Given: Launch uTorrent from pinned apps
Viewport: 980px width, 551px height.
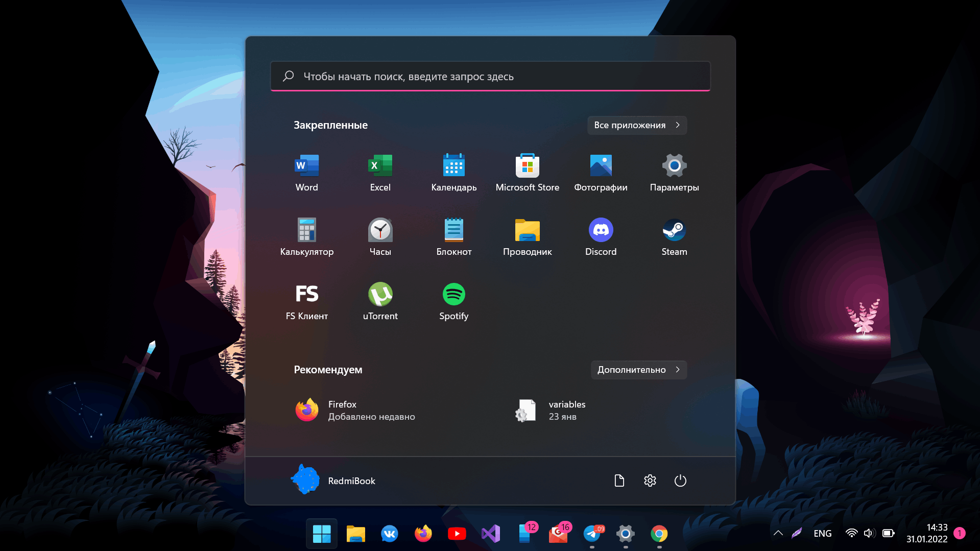Looking at the screenshot, I should pos(380,302).
